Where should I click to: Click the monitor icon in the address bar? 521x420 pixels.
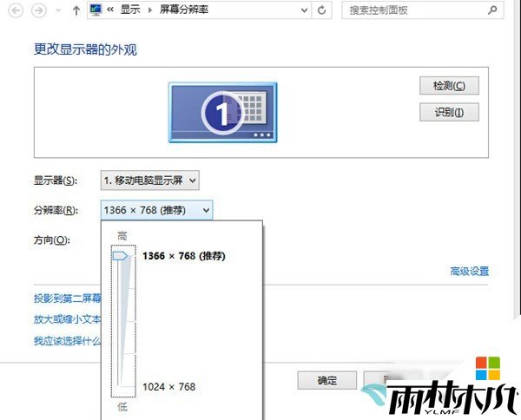(x=96, y=10)
